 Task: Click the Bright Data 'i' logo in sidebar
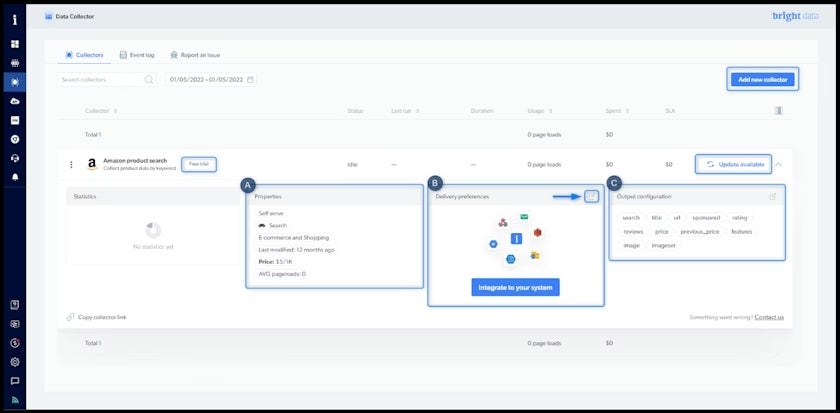14,20
